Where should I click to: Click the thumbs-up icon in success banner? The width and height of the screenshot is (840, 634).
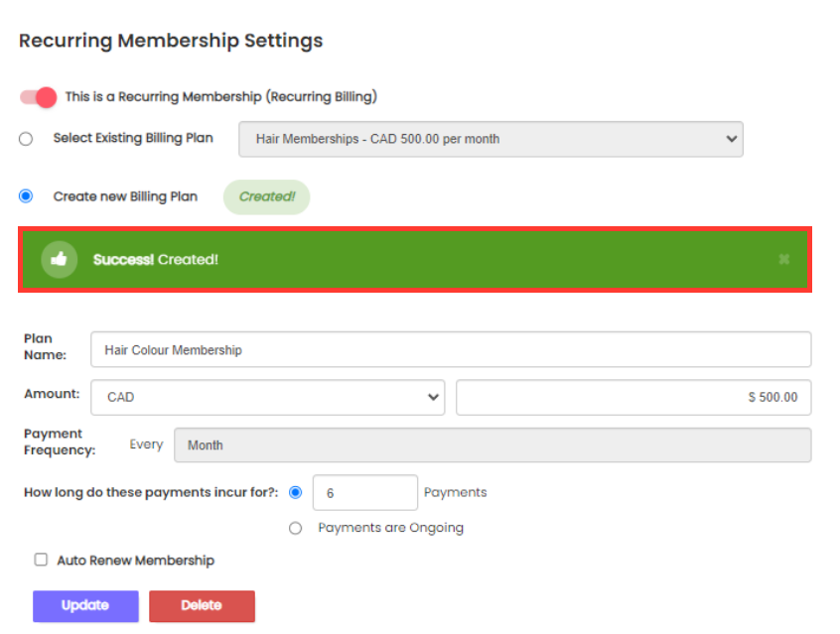pyautogui.click(x=59, y=259)
